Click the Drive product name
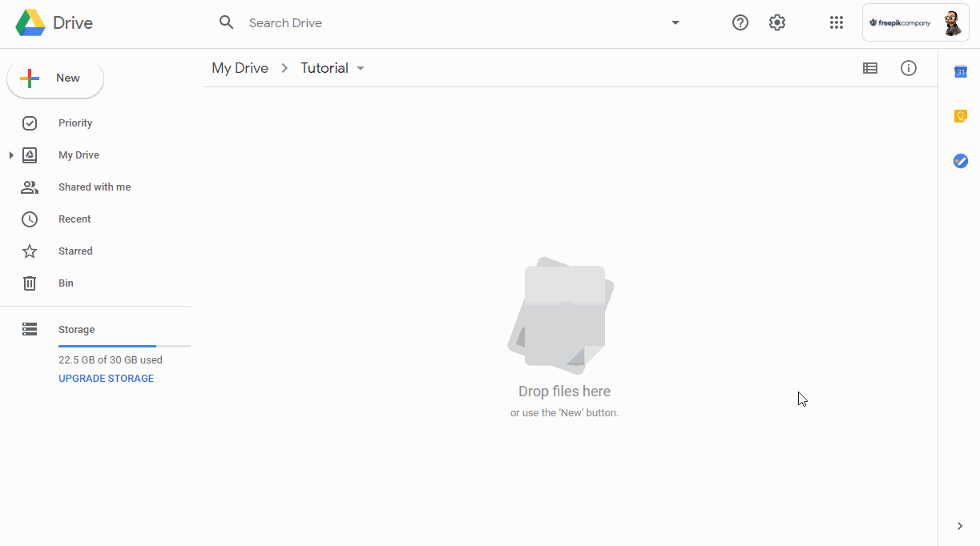 coord(73,23)
